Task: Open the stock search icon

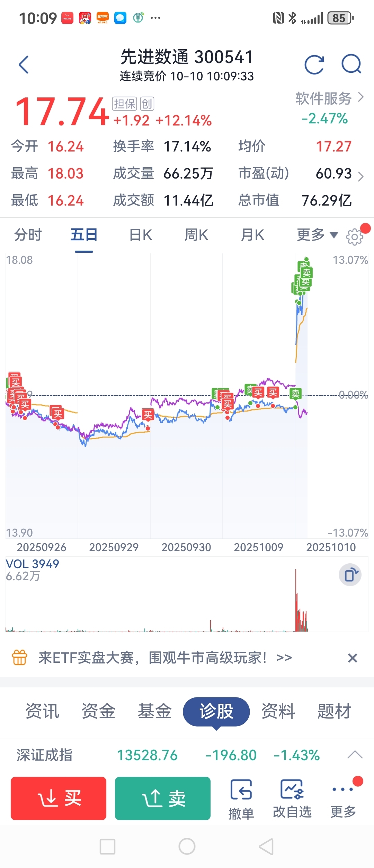Action: tap(351, 64)
